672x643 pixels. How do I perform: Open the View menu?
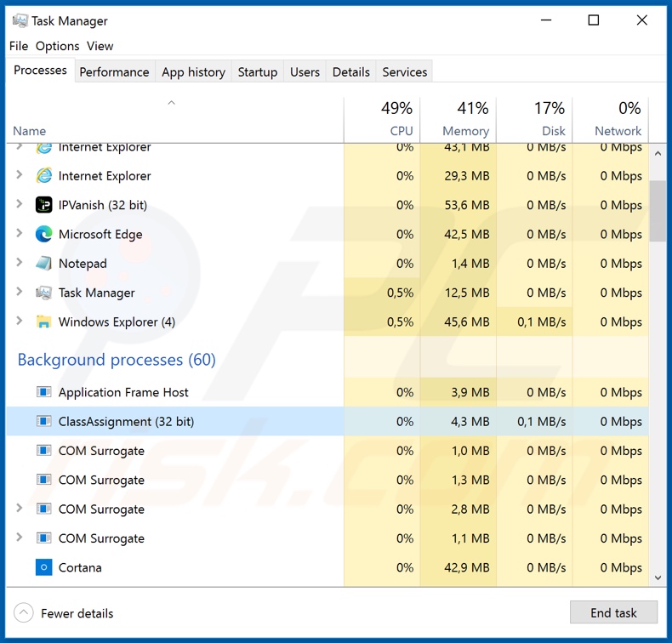(100, 46)
